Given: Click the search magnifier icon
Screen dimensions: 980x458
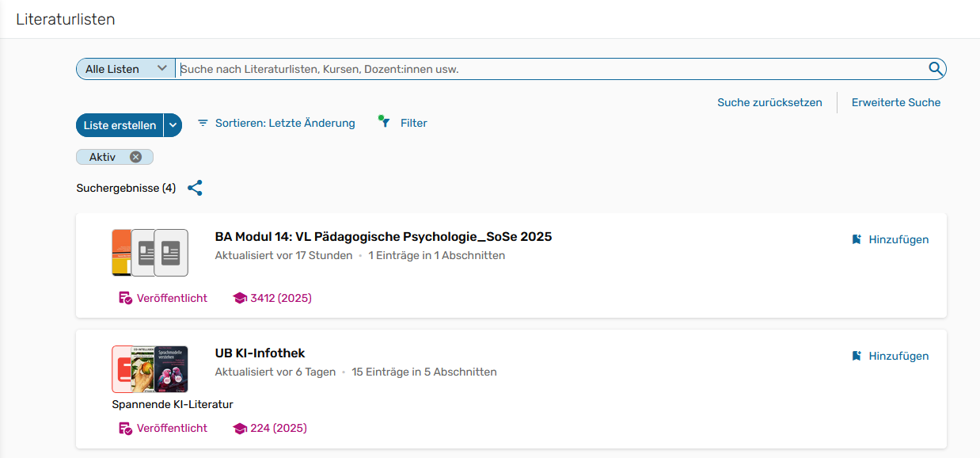Looking at the screenshot, I should click(x=935, y=69).
